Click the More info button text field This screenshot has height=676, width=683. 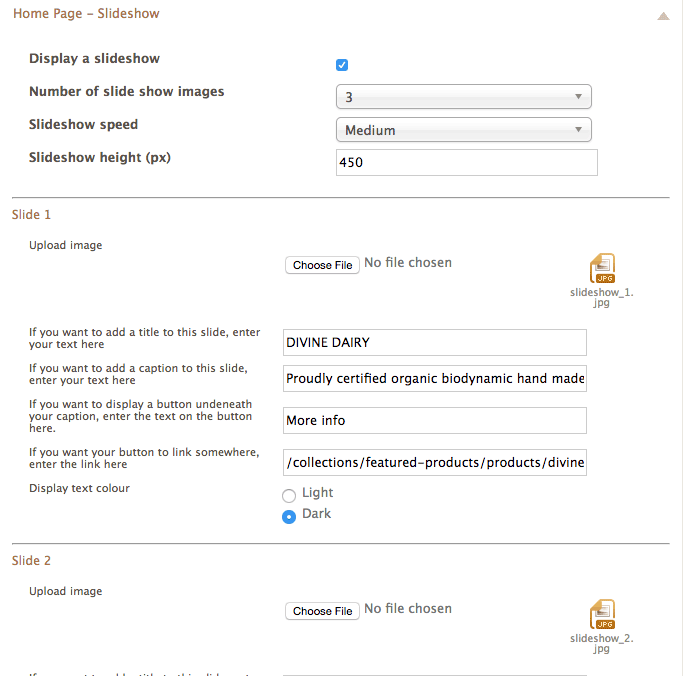coord(435,420)
